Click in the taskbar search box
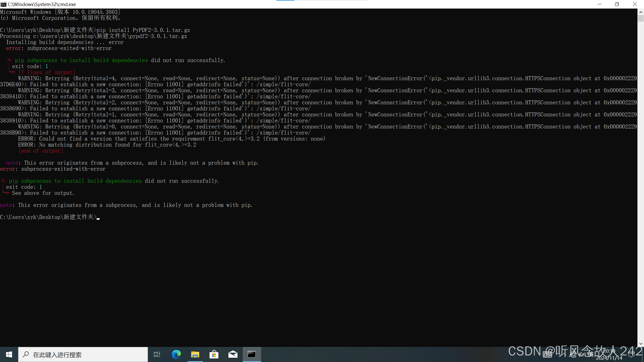The height and width of the screenshot is (362, 644). pos(83,354)
